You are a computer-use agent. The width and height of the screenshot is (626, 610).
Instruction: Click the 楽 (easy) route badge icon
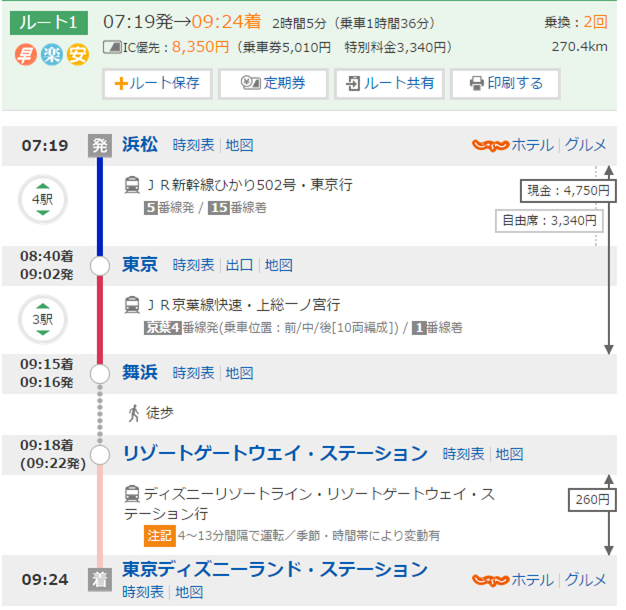coord(51,54)
